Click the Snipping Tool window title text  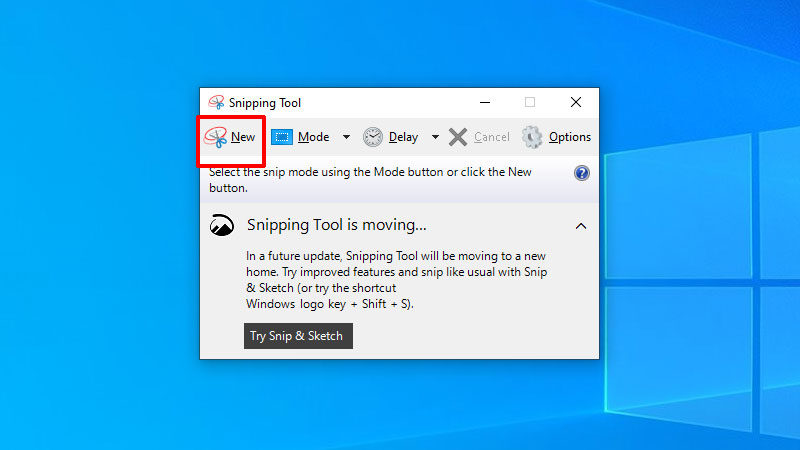coord(265,103)
